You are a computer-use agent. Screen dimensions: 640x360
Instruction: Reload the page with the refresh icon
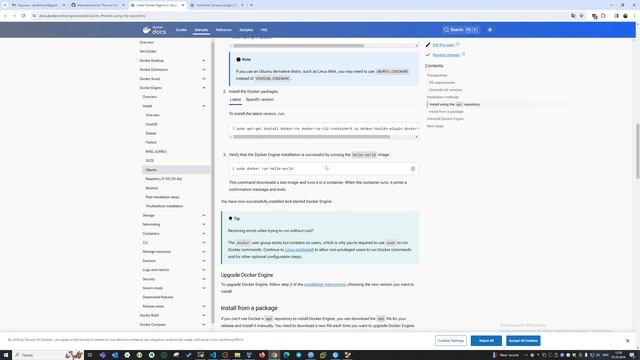24,16
